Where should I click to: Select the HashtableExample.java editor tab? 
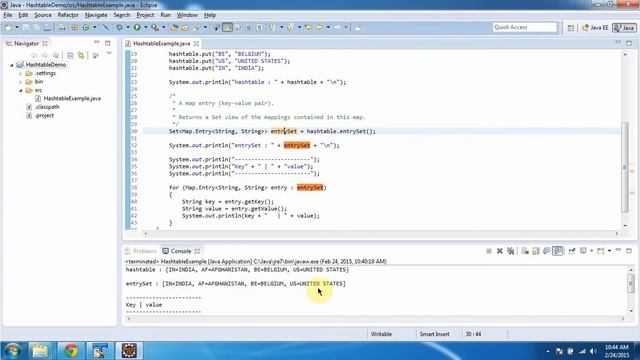[162, 43]
